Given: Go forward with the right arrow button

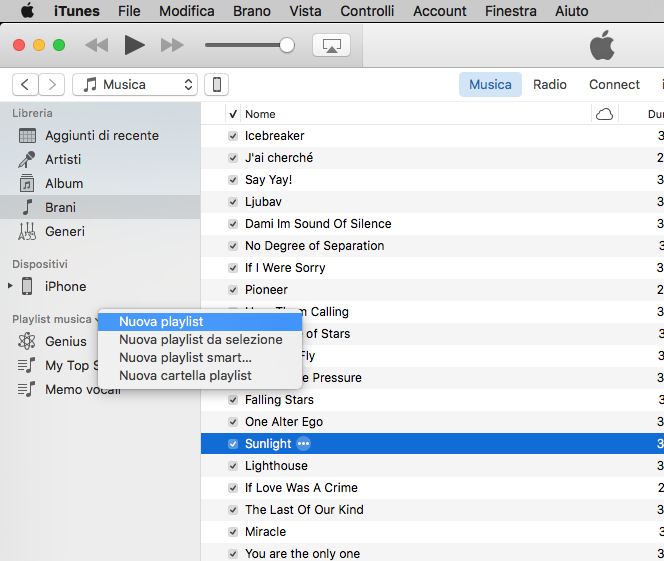Looking at the screenshot, I should click(52, 85).
